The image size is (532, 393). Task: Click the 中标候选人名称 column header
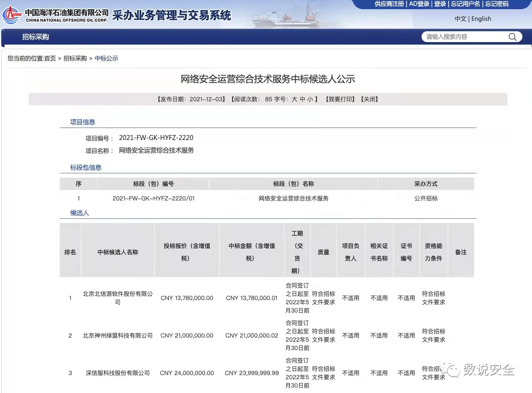click(x=118, y=252)
